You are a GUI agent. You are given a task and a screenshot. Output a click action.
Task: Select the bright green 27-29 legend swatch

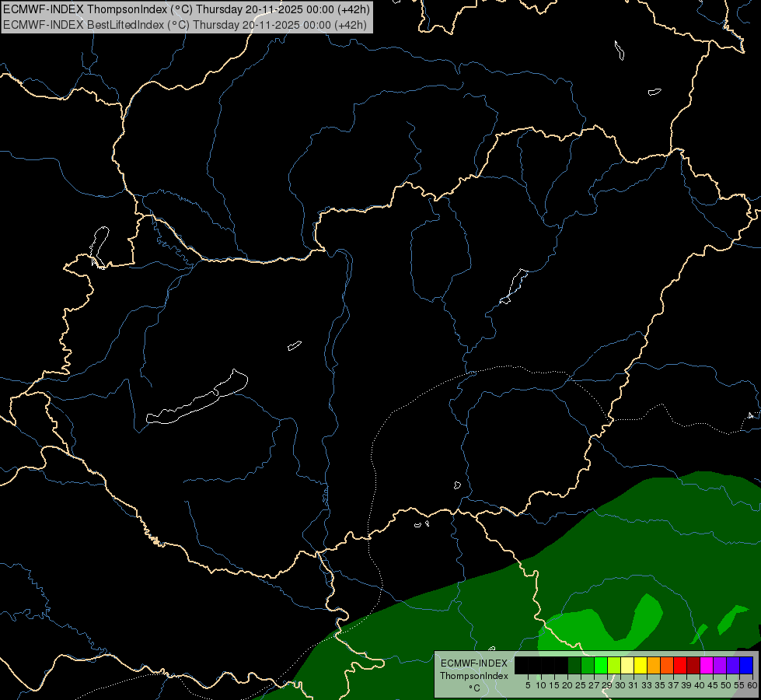tap(601, 665)
